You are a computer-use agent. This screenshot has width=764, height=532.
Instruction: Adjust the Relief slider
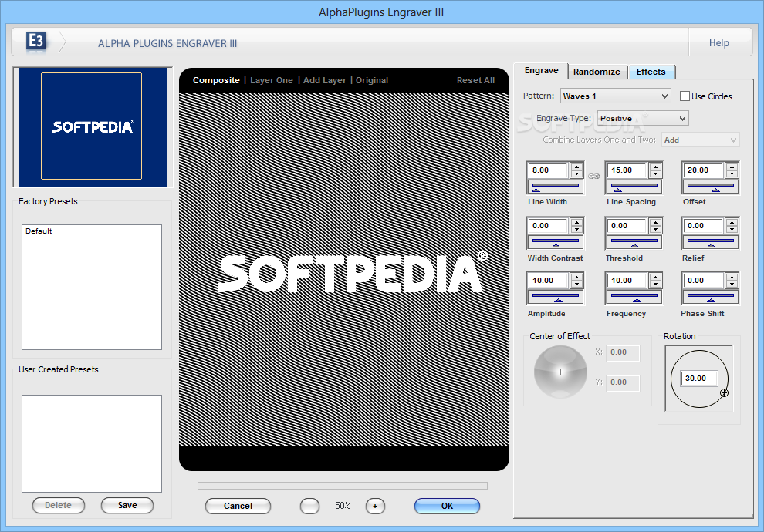[x=711, y=242]
